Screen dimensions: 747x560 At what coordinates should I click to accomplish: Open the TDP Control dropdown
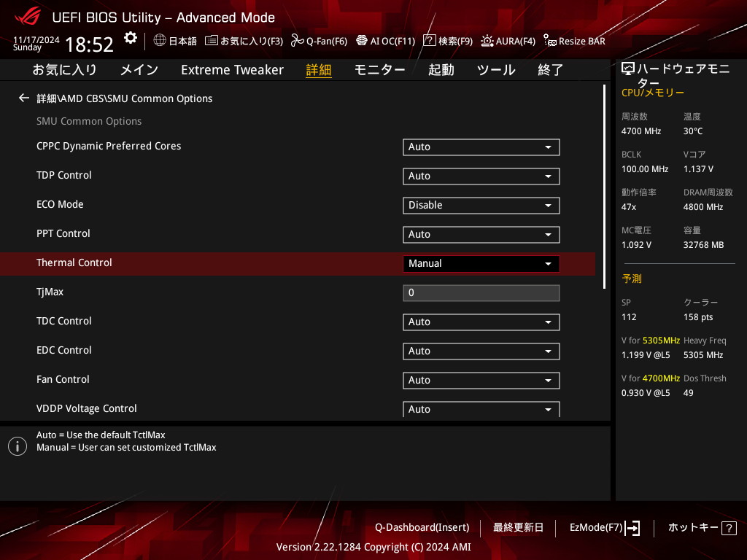481,176
